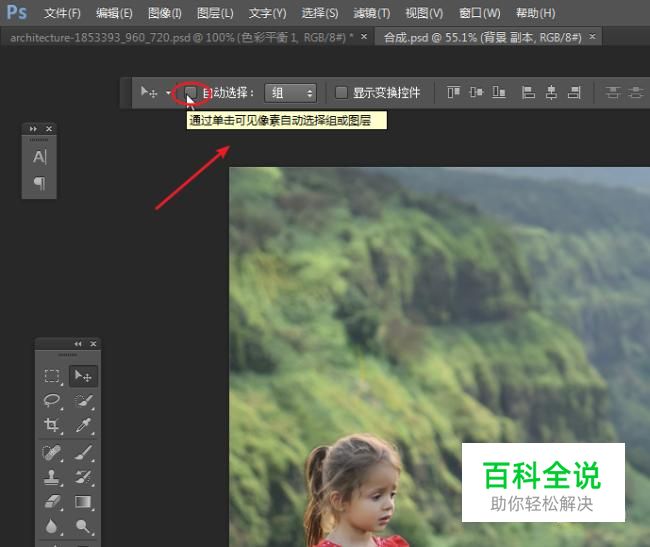Select the Dodge tool

[x=83, y=526]
